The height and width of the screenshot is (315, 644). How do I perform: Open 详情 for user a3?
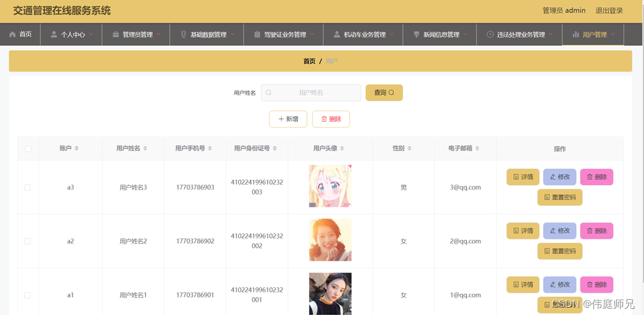point(523,177)
